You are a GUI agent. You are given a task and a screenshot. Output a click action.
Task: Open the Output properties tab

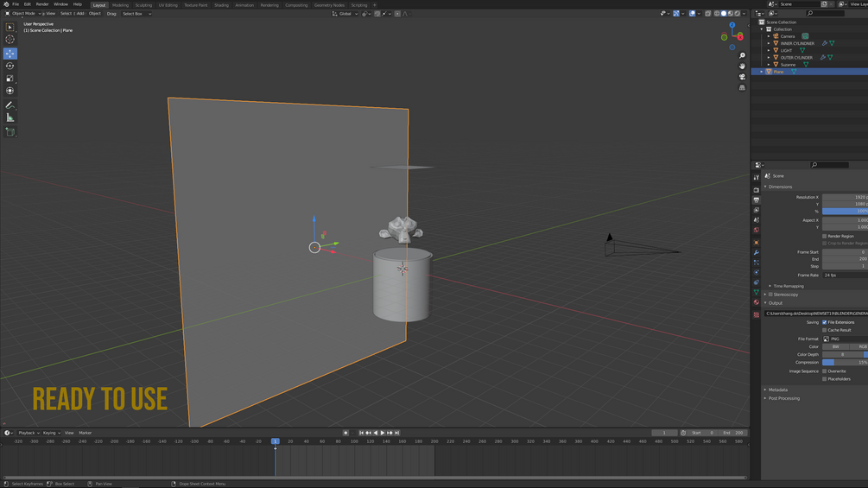[x=757, y=200]
